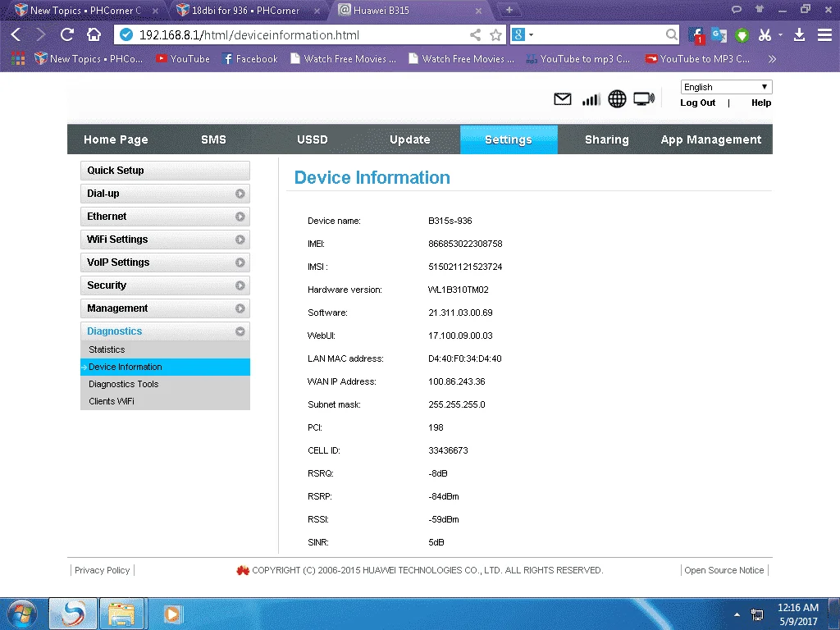Open the Help link
Screen dimensions: 840x630
pos(761,103)
